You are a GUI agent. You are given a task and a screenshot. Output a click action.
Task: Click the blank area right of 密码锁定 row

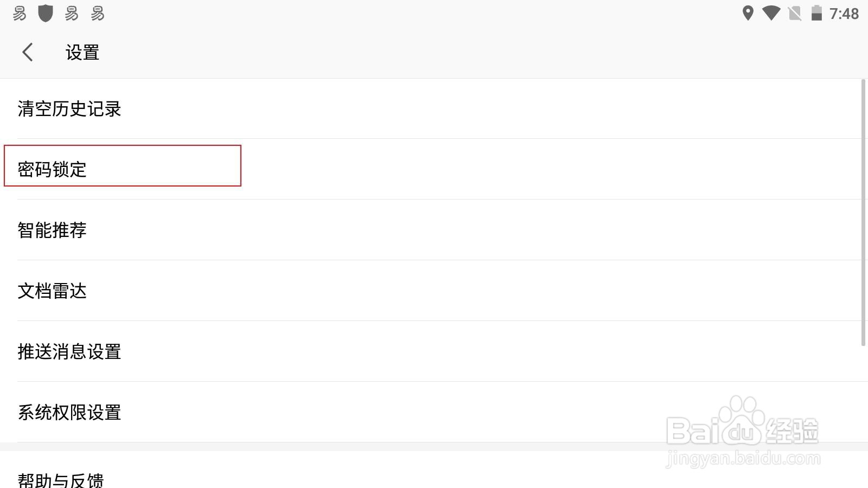coord(542,169)
